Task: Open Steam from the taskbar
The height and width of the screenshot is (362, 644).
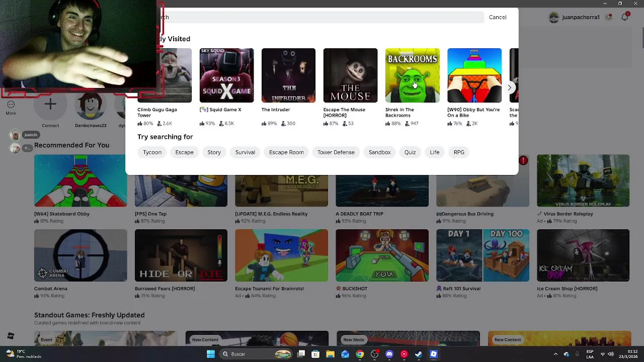Action: [419, 354]
